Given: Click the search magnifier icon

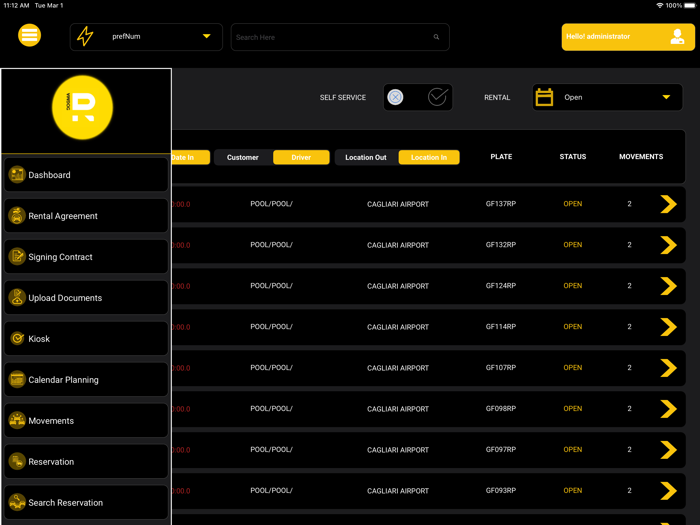Looking at the screenshot, I should [436, 37].
